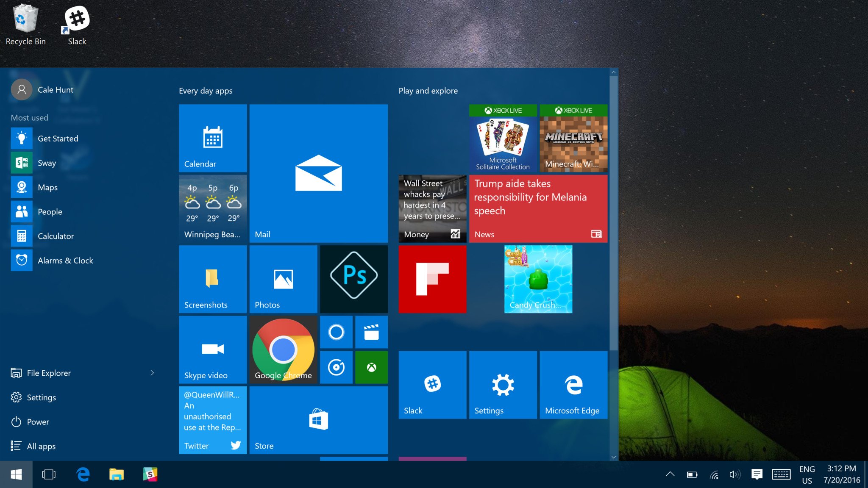The image size is (868, 488).
Task: Scroll down in the Start menu tiles
Action: point(613,455)
